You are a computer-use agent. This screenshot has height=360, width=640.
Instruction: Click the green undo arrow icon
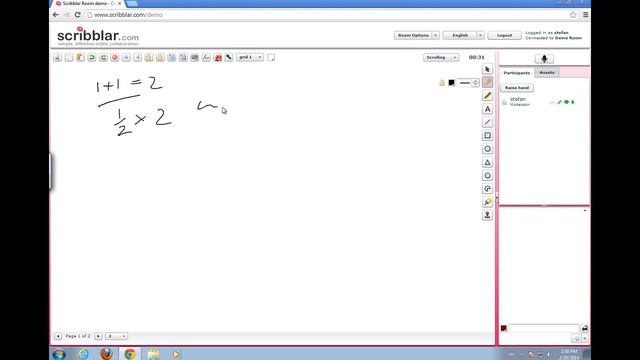click(x=92, y=58)
